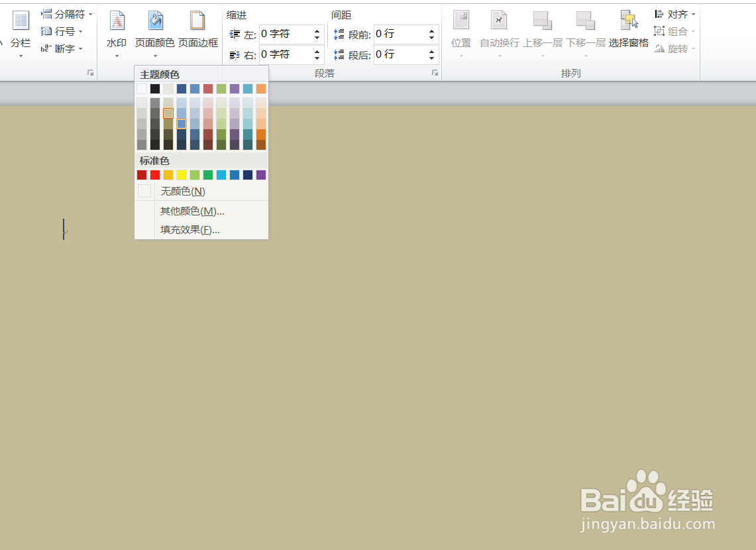Viewport: 756px width, 550px height.
Task: Click the spacing-after icon beside 段后
Action: (x=339, y=54)
